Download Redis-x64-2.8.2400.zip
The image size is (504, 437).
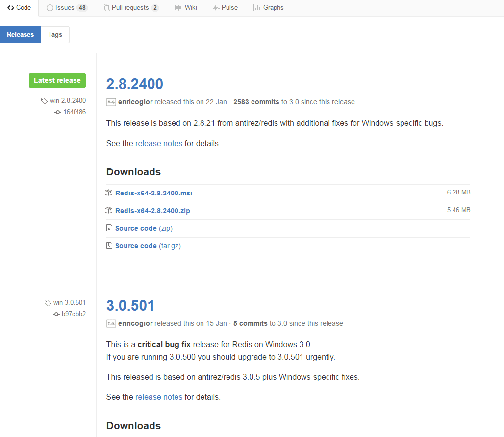[x=152, y=210]
